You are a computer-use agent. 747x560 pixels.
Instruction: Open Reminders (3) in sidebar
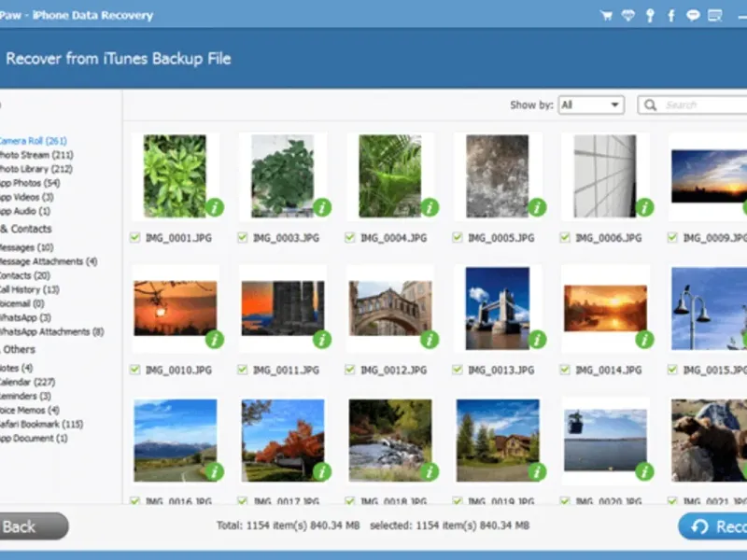click(25, 396)
